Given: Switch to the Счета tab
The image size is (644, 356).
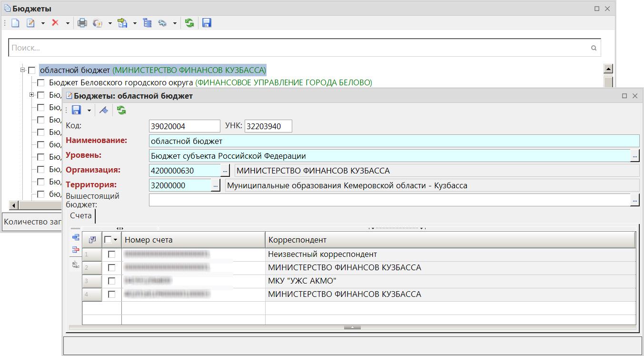Looking at the screenshot, I should 80,216.
